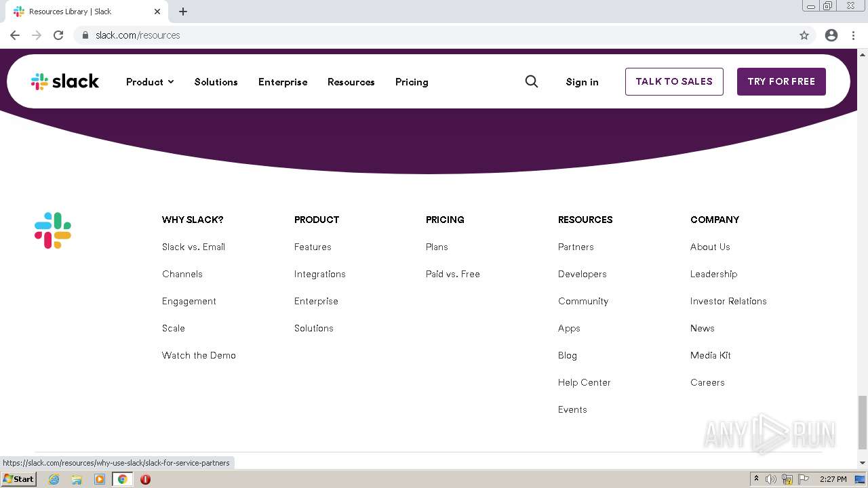Open a new browser tab
This screenshot has width=868, height=488.
pyautogui.click(x=183, y=12)
